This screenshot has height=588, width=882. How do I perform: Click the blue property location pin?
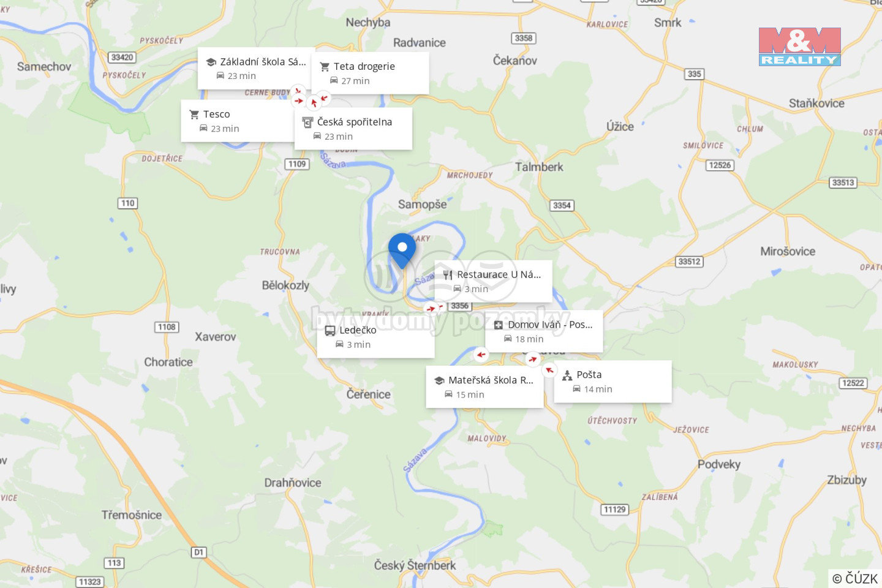(402, 251)
